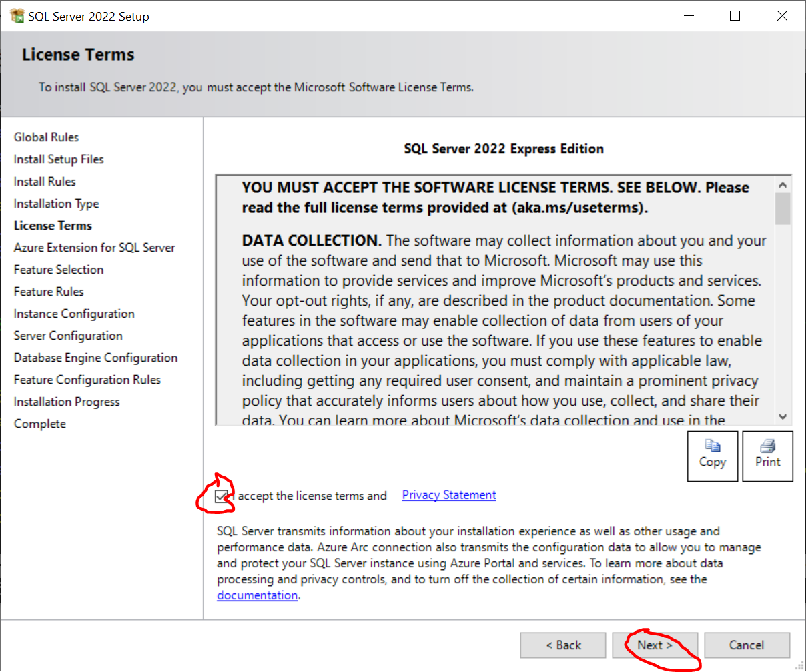Viewport: 806px width, 672px height.
Task: Select the Complete step
Action: pos(40,424)
